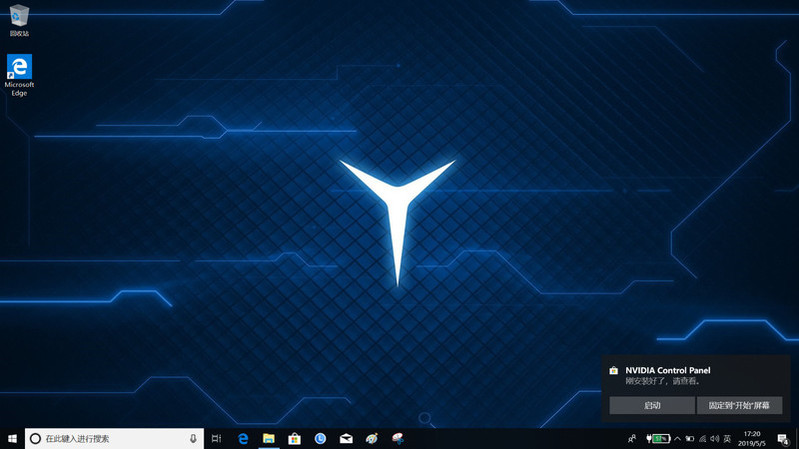
Task: Click 启动 button in NVIDIA notification
Action: point(652,405)
